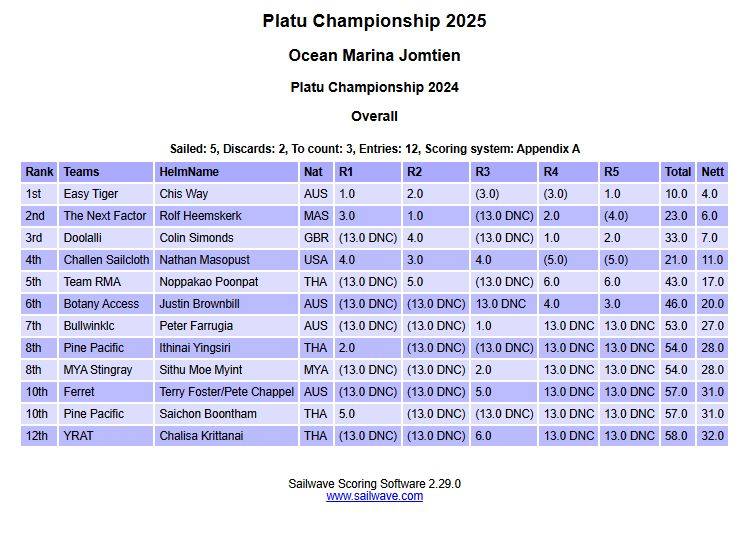
Task: Click the Rank column header
Action: 39,172
